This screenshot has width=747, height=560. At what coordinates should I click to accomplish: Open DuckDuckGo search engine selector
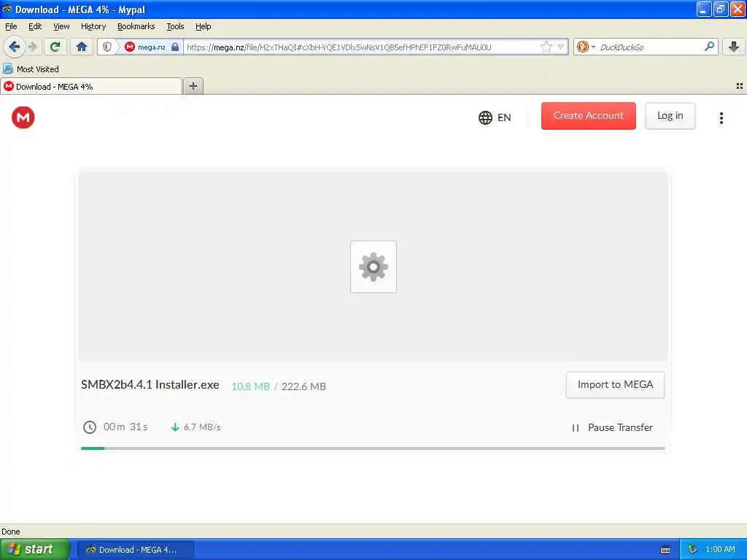(586, 47)
